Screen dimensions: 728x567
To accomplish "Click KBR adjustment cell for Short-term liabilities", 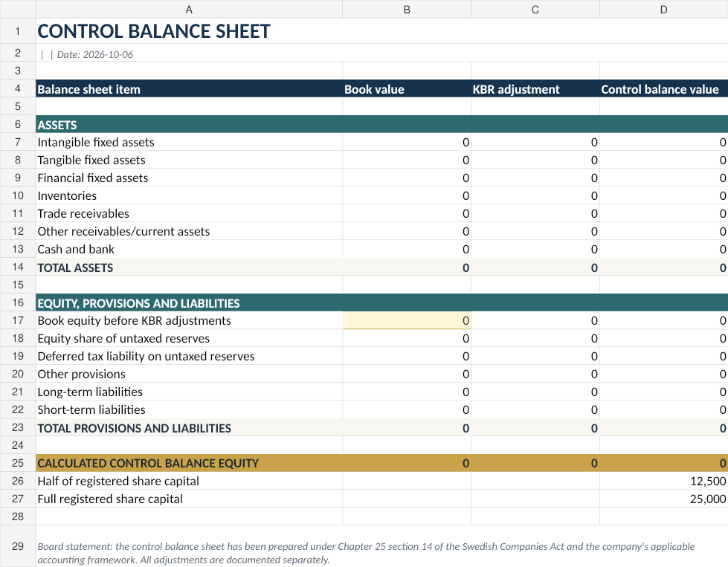I will pyautogui.click(x=535, y=409).
